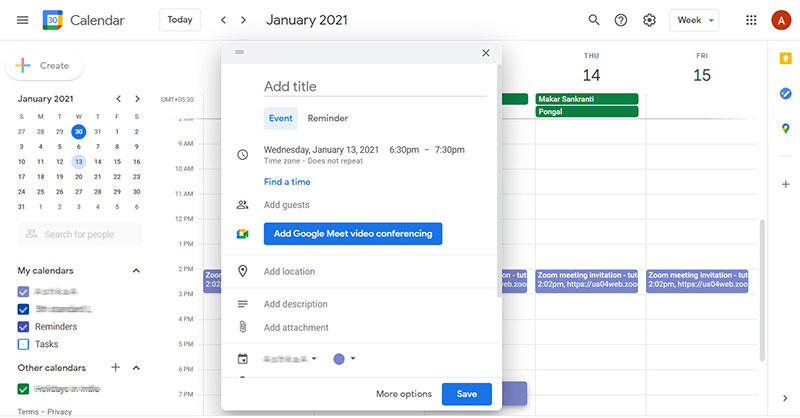Select the Reminder tab
The height and width of the screenshot is (418, 800).
(328, 118)
